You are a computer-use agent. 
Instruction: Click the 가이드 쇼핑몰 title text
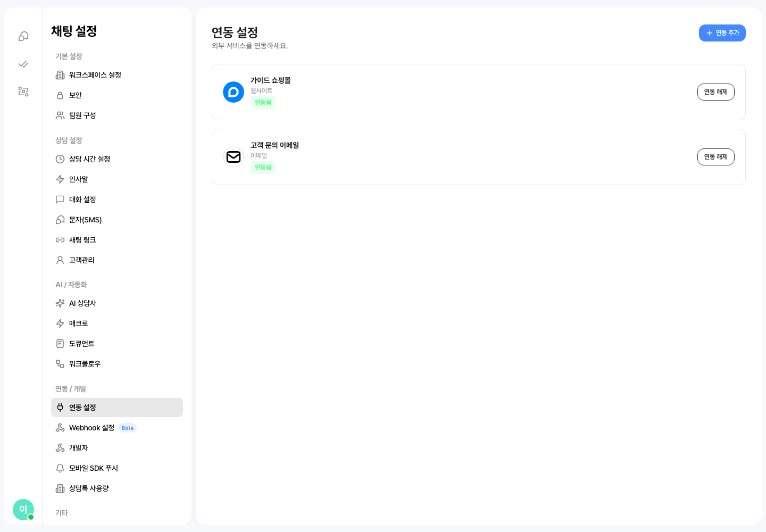pos(271,80)
